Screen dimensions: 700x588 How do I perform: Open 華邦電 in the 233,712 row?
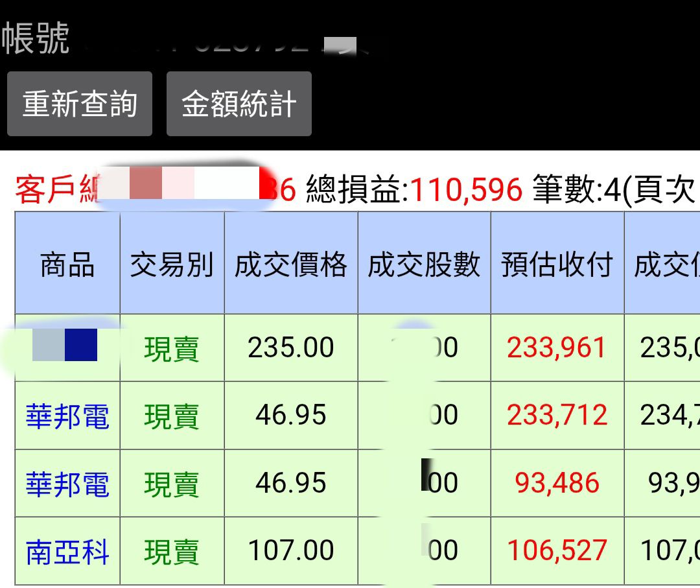tap(67, 416)
